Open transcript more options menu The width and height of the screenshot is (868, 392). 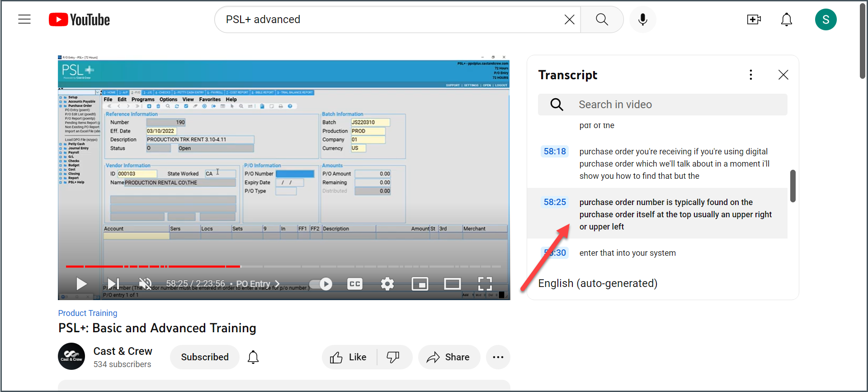tap(751, 75)
